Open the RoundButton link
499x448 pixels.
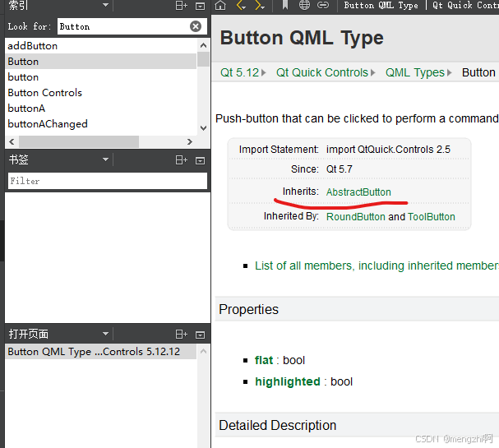coord(356,217)
